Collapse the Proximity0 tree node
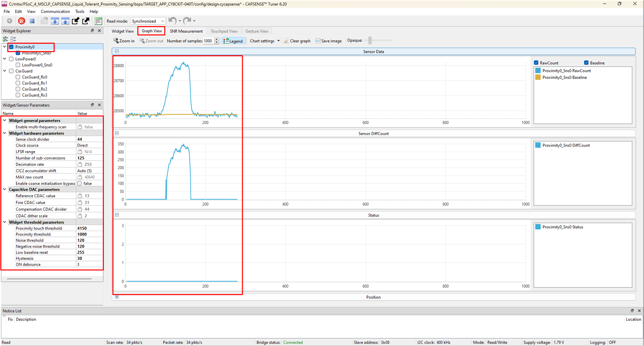This screenshot has height=346, width=644. point(5,47)
